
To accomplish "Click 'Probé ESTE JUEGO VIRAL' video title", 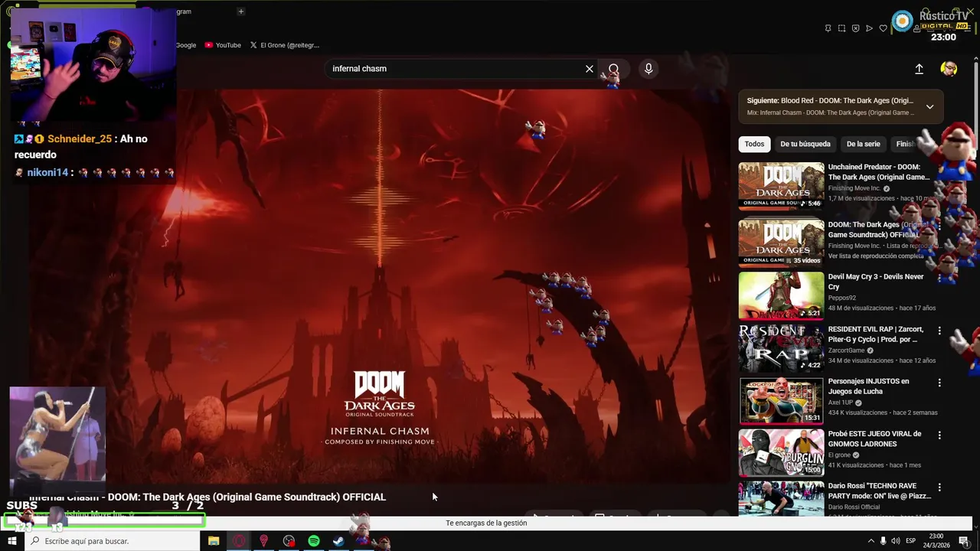I will tap(874, 439).
